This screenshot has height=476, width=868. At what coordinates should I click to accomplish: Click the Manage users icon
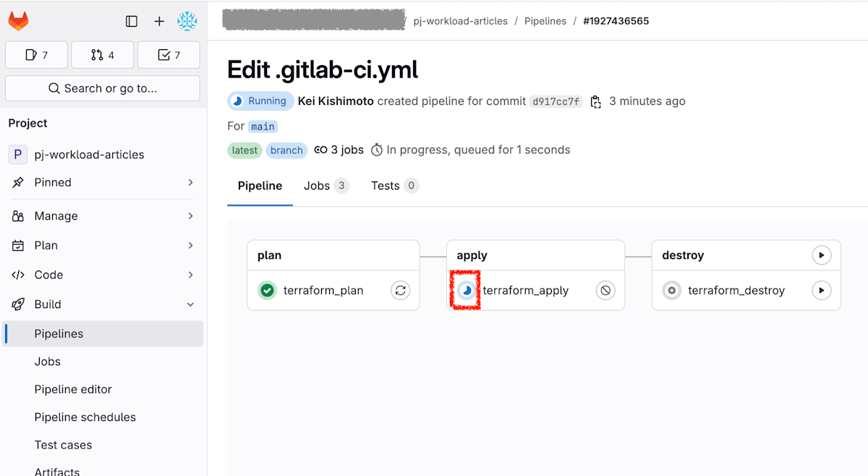pos(18,216)
